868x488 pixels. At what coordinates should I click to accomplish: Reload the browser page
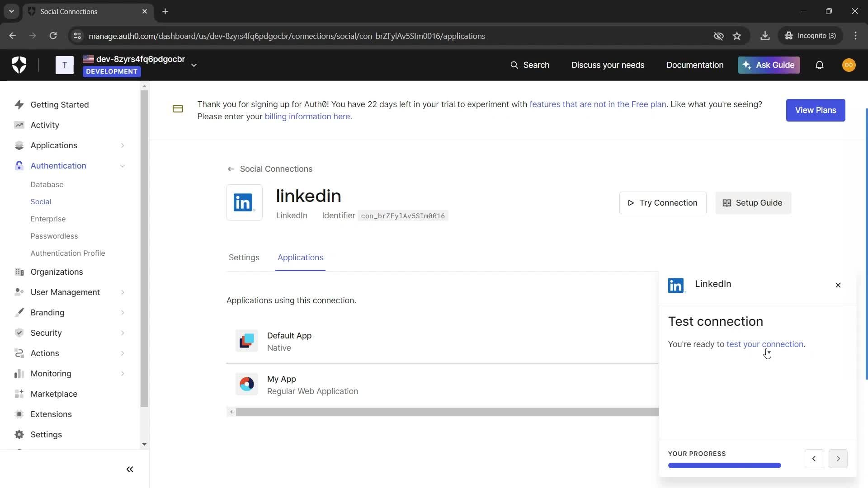click(x=53, y=36)
